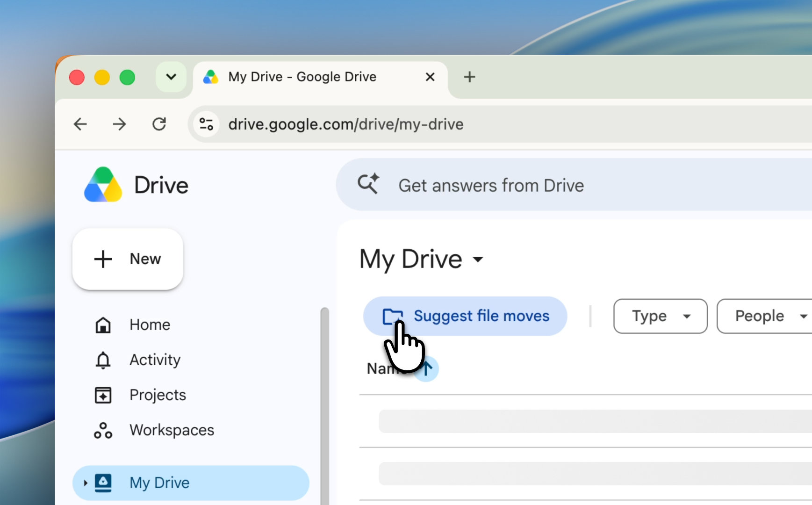Open the My Drive title dropdown
Image resolution: width=812 pixels, height=505 pixels.
[x=478, y=259]
